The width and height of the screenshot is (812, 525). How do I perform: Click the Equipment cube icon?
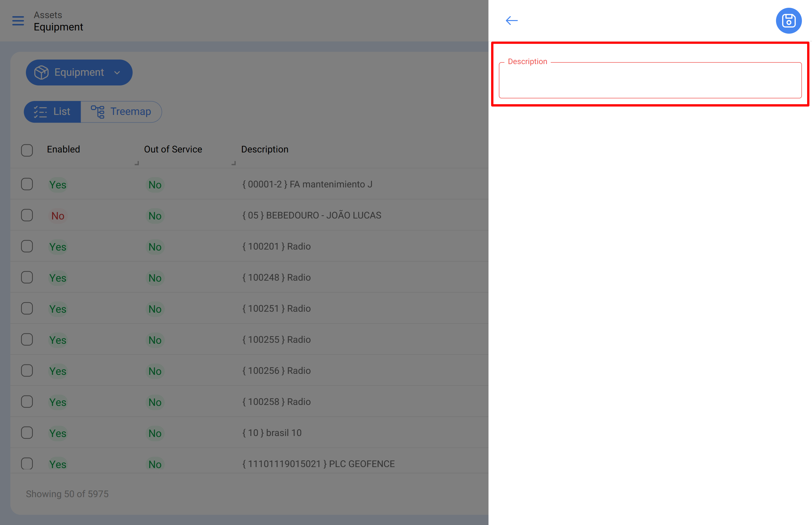point(41,72)
